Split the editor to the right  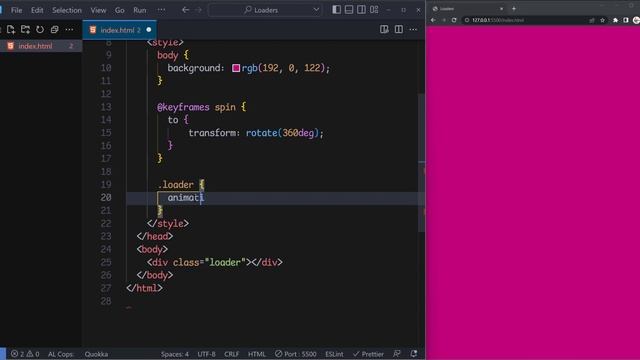tap(399, 29)
